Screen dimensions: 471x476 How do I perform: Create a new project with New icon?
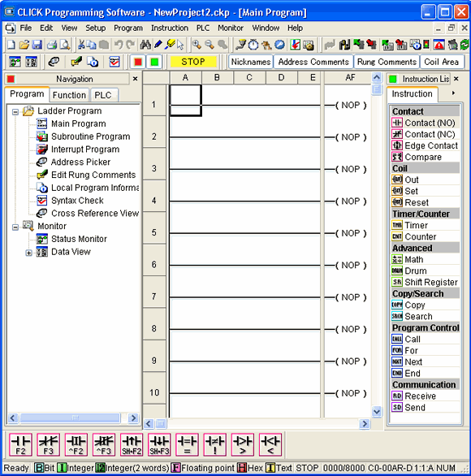click(x=11, y=45)
